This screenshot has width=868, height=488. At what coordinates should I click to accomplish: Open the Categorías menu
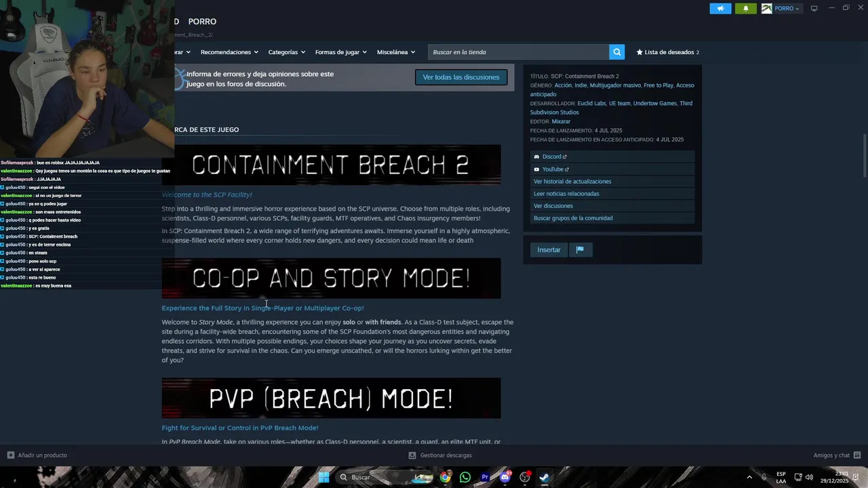coord(286,52)
